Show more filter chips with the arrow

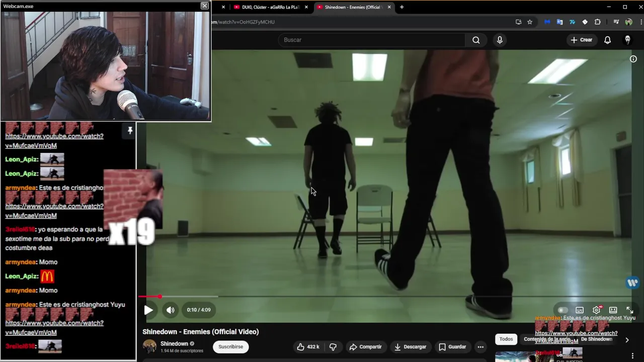click(627, 340)
